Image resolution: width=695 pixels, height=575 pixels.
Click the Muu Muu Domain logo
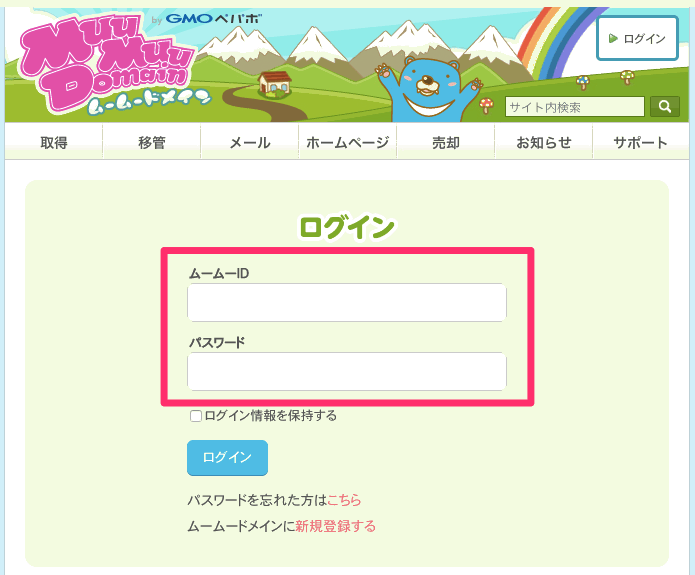coord(103,62)
